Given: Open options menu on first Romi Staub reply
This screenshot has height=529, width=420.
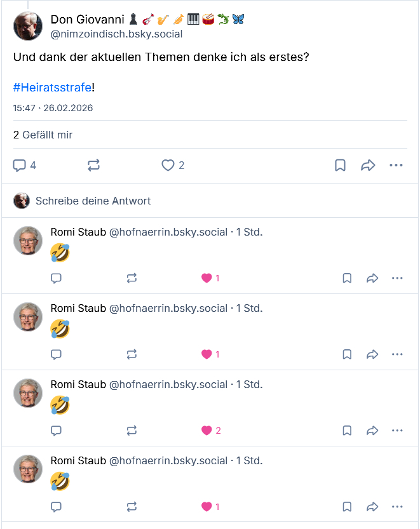Looking at the screenshot, I should [x=397, y=278].
